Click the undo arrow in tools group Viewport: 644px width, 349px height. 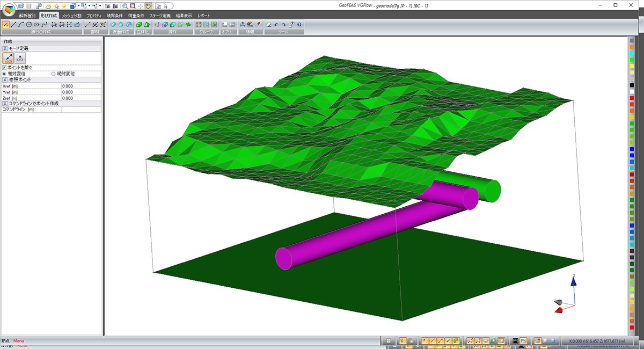[x=276, y=25]
